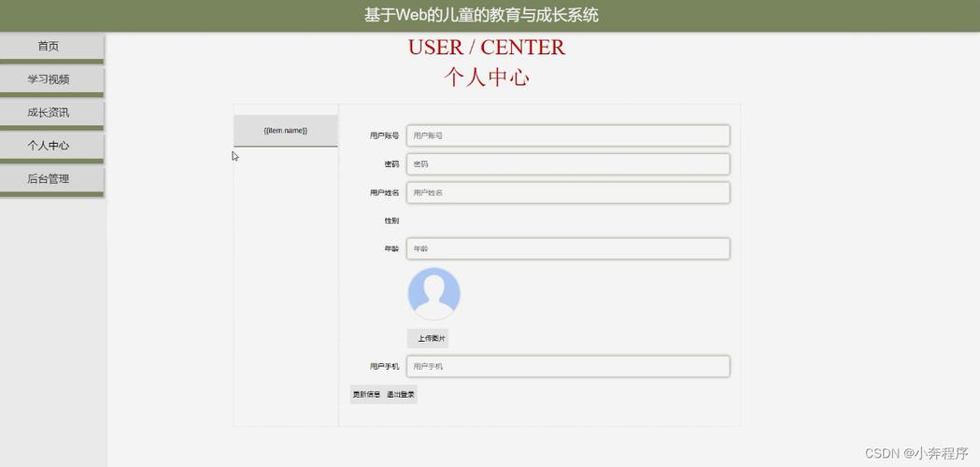This screenshot has width=980, height=467.
Task: Click the 年龄 input field
Action: pyautogui.click(x=568, y=248)
